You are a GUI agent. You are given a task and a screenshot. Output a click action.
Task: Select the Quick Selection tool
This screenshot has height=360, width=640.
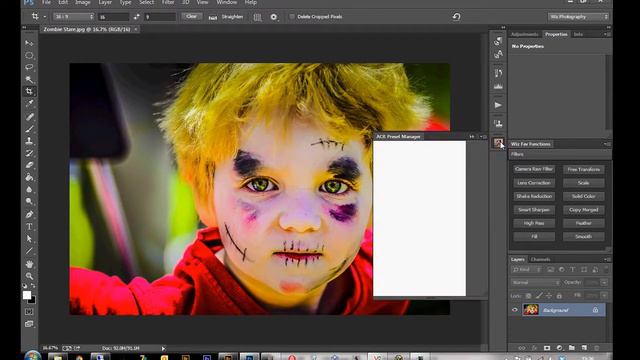tap(29, 79)
